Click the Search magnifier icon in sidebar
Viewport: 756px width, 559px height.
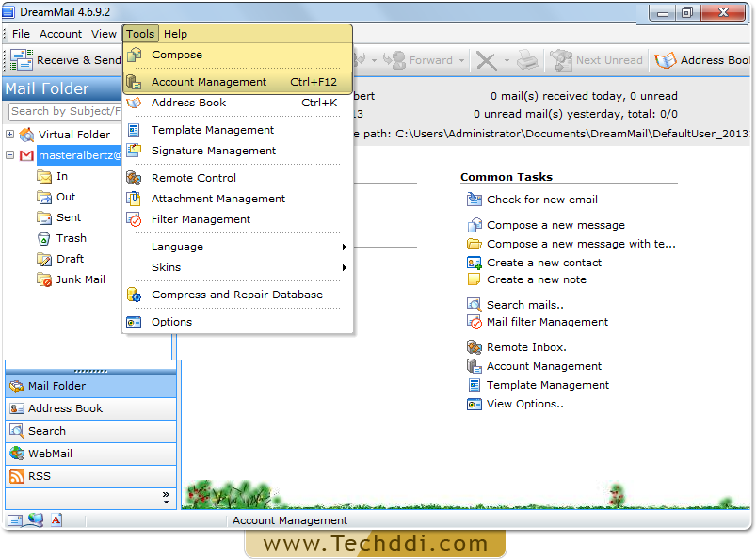tap(17, 431)
